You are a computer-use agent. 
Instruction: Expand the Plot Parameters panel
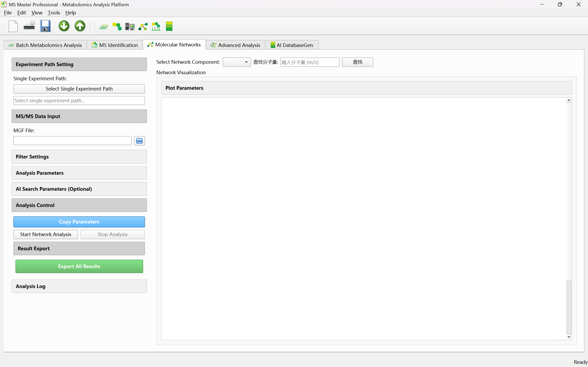click(x=366, y=88)
